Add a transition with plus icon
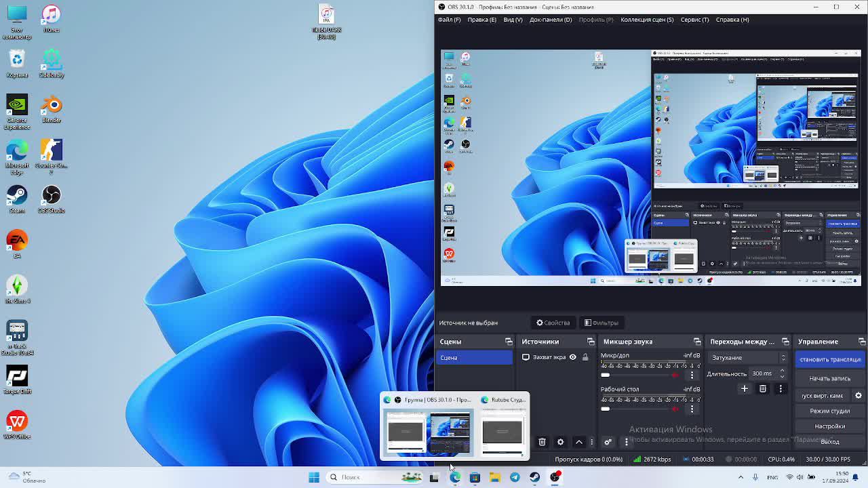Screen dimensions: 868x488 pyautogui.click(x=744, y=389)
